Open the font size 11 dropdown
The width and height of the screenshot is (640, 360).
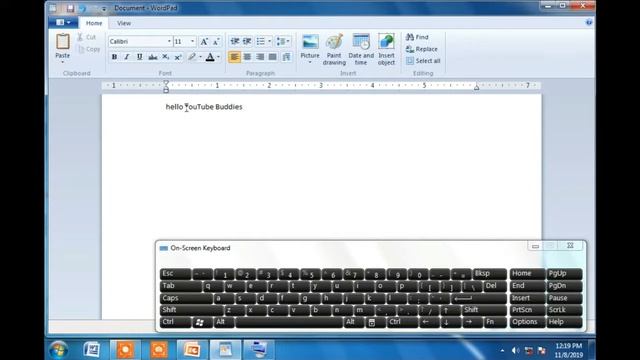pyautogui.click(x=193, y=41)
